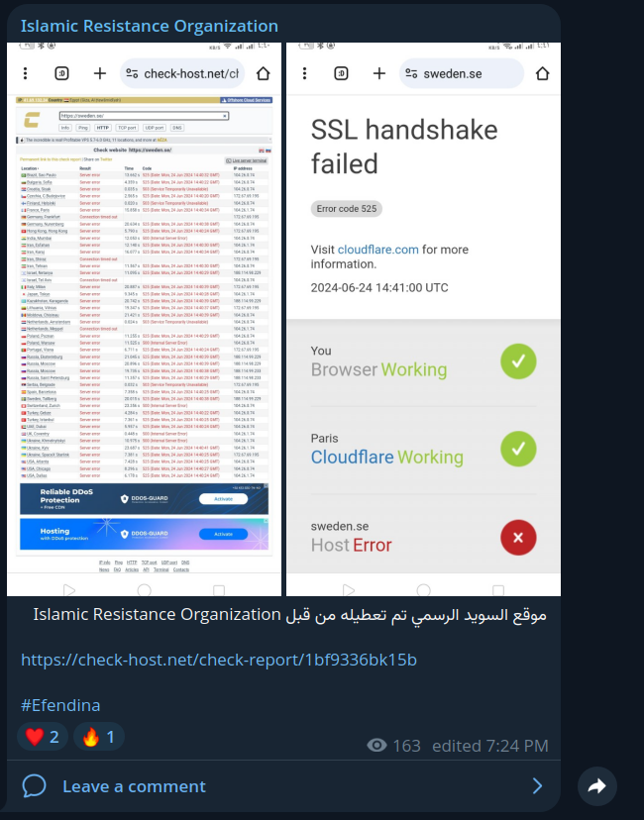Click tab counter icon in sweden.se screenshot
This screenshot has height=820, width=644.
coord(341,73)
